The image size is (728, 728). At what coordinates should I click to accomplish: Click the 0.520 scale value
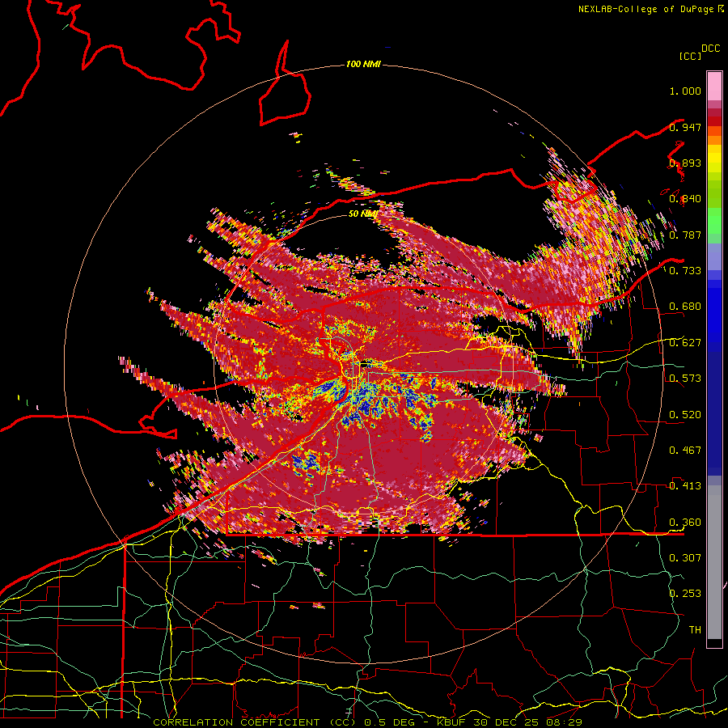click(685, 414)
